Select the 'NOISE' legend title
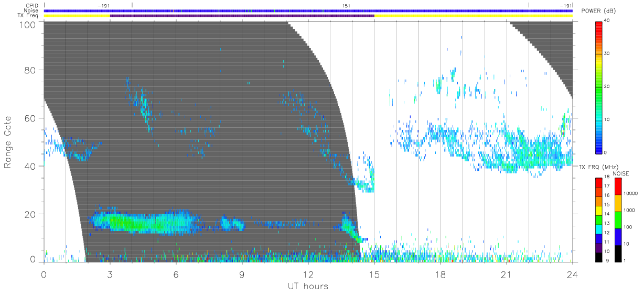 [x=621, y=173]
